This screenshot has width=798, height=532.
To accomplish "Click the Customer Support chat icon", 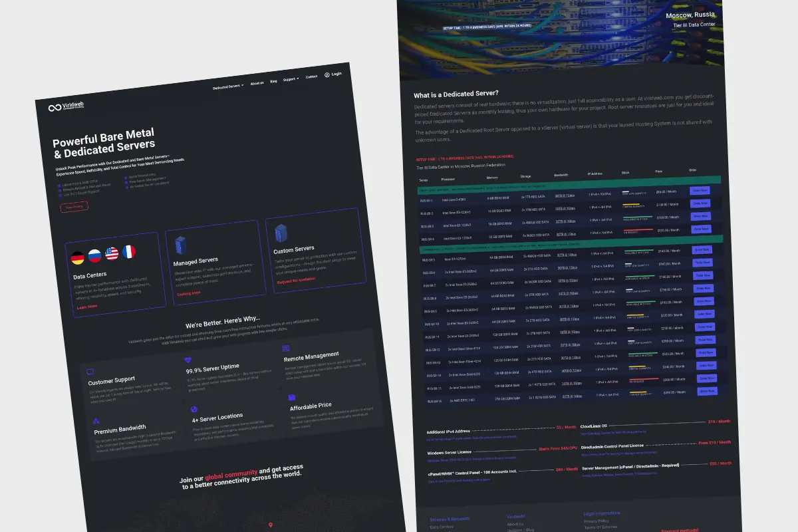I will coord(90,371).
